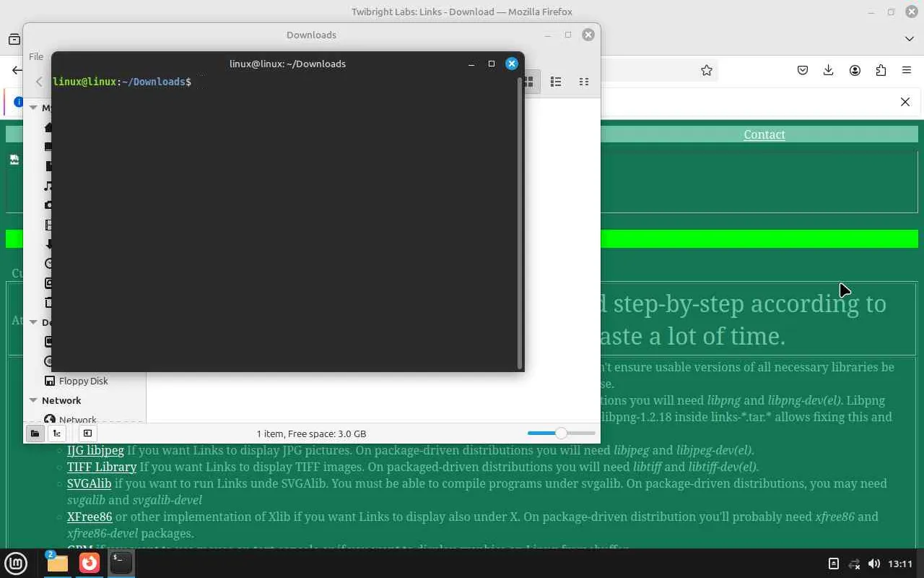
Task: Switch file manager to compact view
Action: point(584,82)
